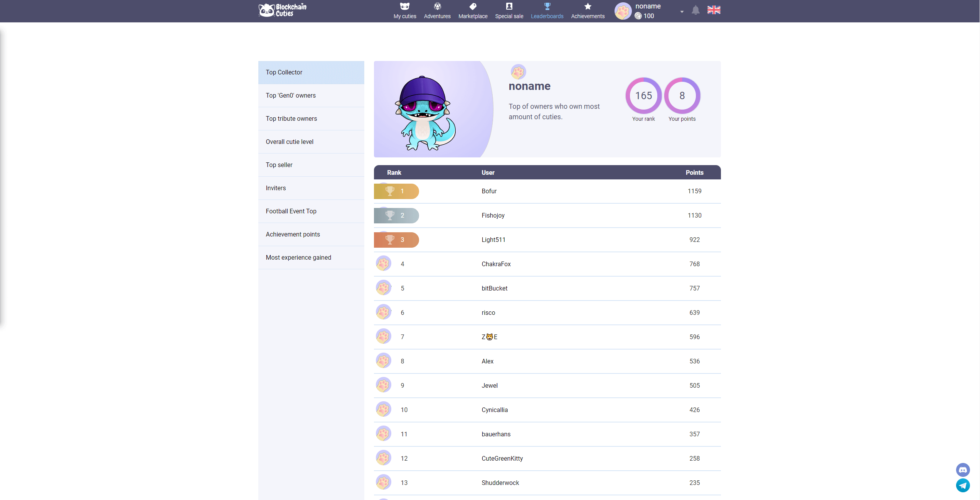Change language via the UK flag
The image size is (980, 500).
(x=714, y=10)
